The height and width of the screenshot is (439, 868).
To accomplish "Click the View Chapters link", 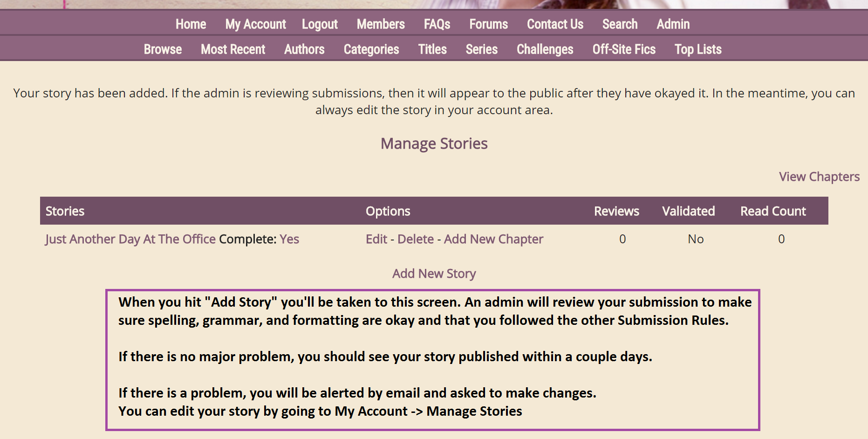I will point(819,177).
